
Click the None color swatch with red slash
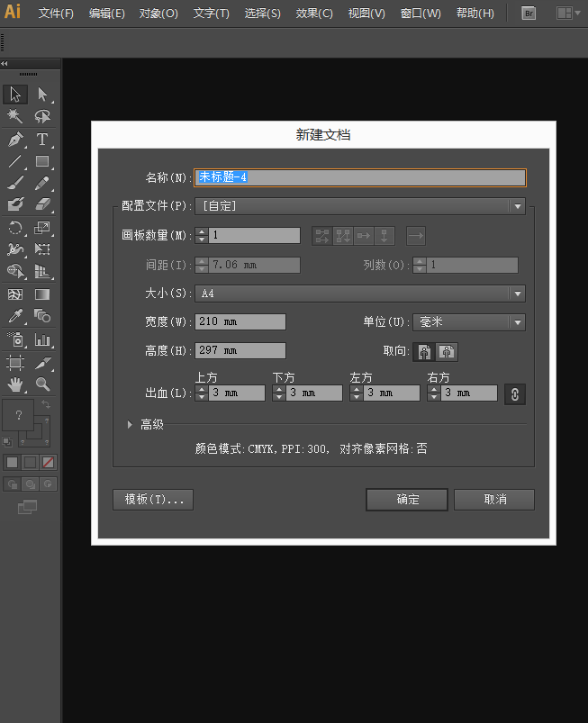coord(49,462)
